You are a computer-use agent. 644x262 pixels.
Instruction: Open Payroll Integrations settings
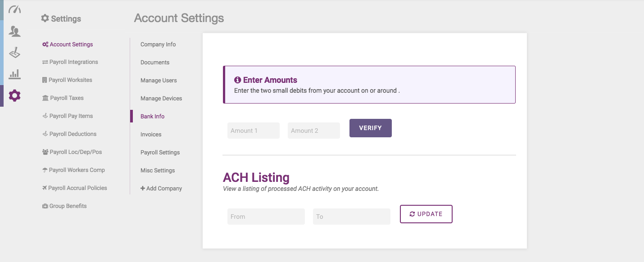click(70, 62)
